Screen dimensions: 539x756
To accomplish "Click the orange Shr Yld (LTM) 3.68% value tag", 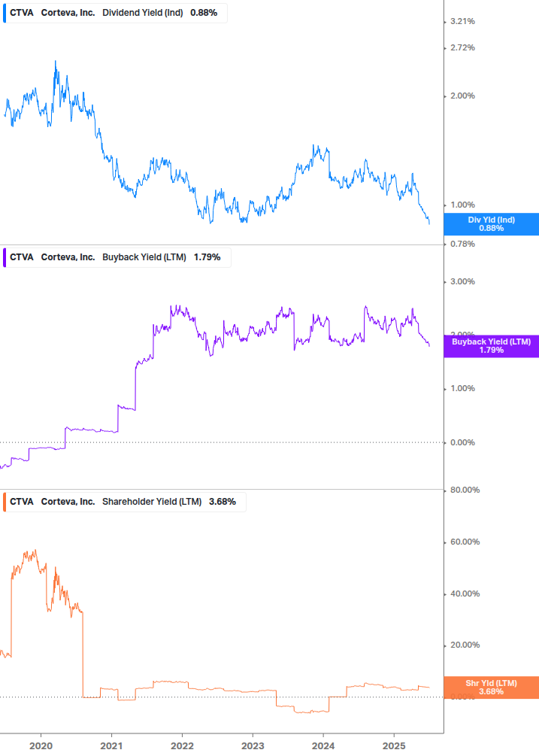I will (x=492, y=688).
